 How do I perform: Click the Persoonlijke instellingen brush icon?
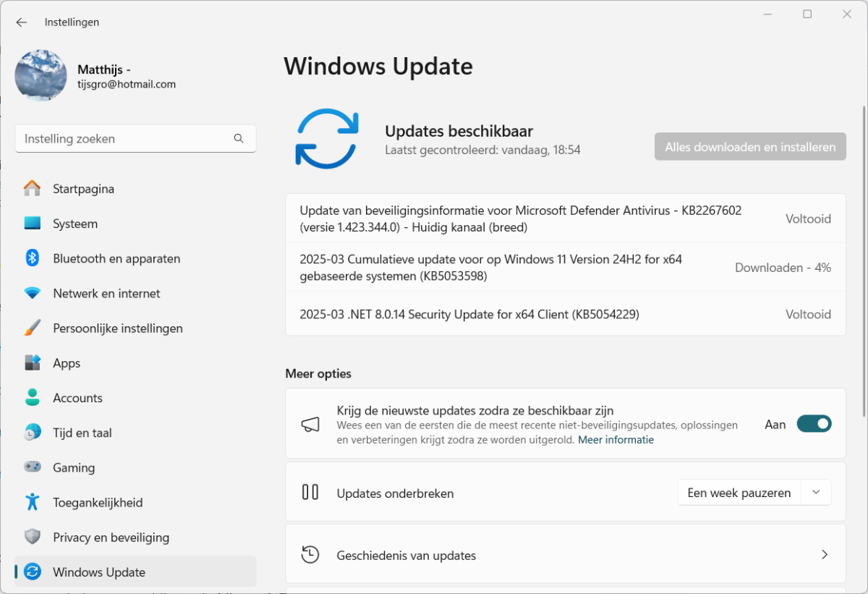32,328
